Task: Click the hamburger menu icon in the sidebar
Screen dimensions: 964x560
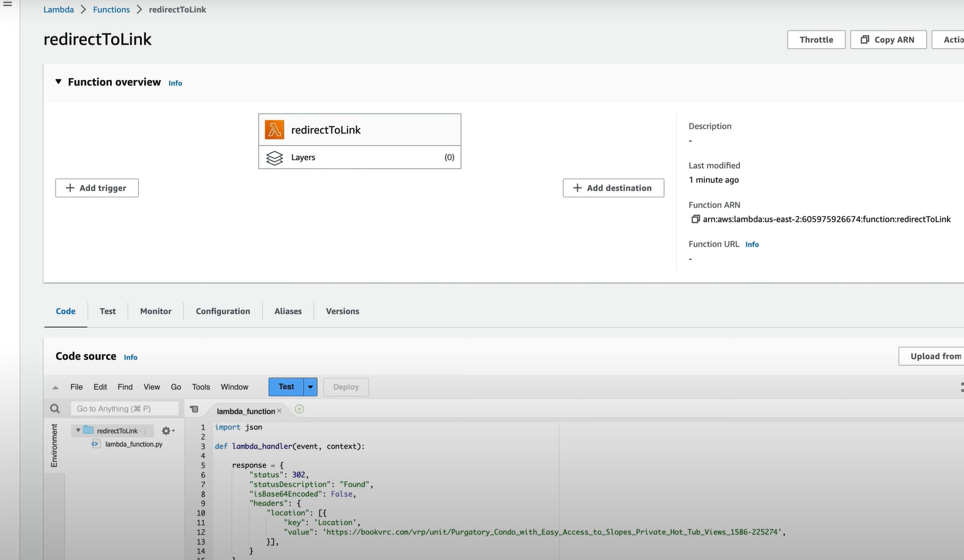Action: click(x=8, y=4)
